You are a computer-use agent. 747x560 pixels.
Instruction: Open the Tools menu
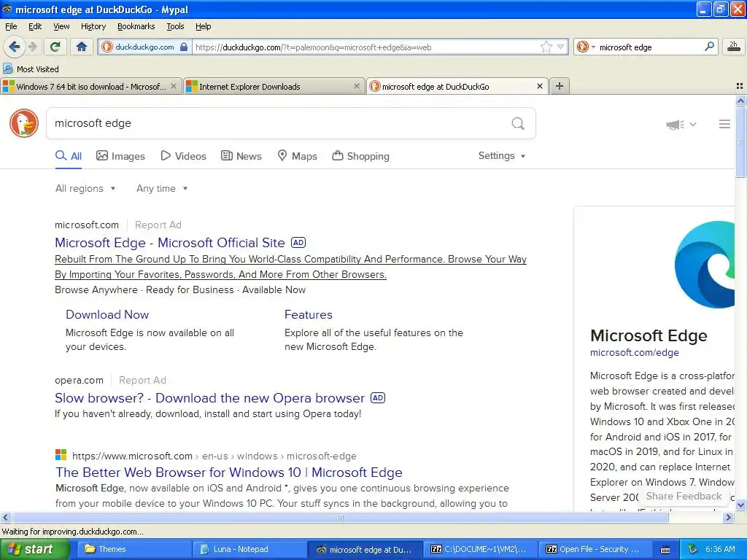pyautogui.click(x=175, y=26)
